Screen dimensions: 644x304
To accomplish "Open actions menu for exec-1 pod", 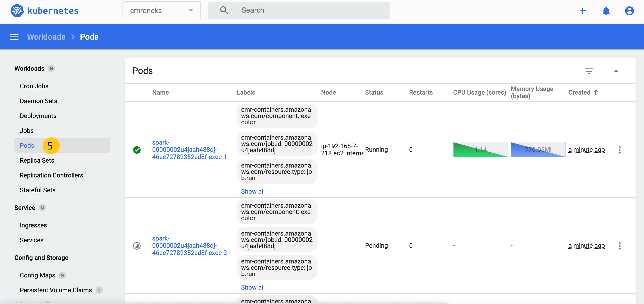I will [x=619, y=150].
